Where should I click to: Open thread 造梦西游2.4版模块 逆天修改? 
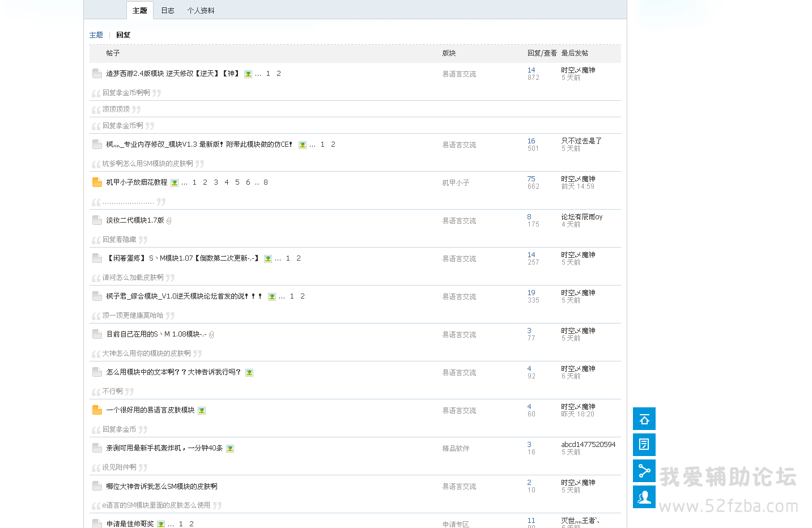(x=173, y=74)
